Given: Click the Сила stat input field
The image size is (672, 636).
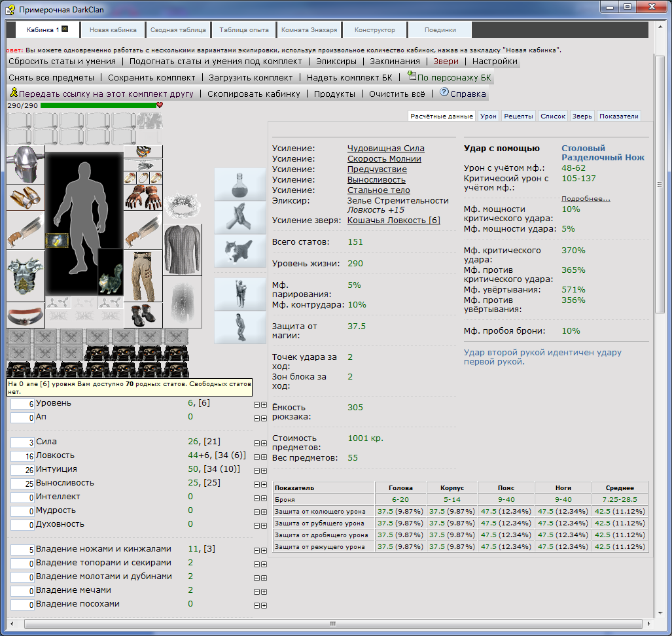Looking at the screenshot, I should coord(22,443).
